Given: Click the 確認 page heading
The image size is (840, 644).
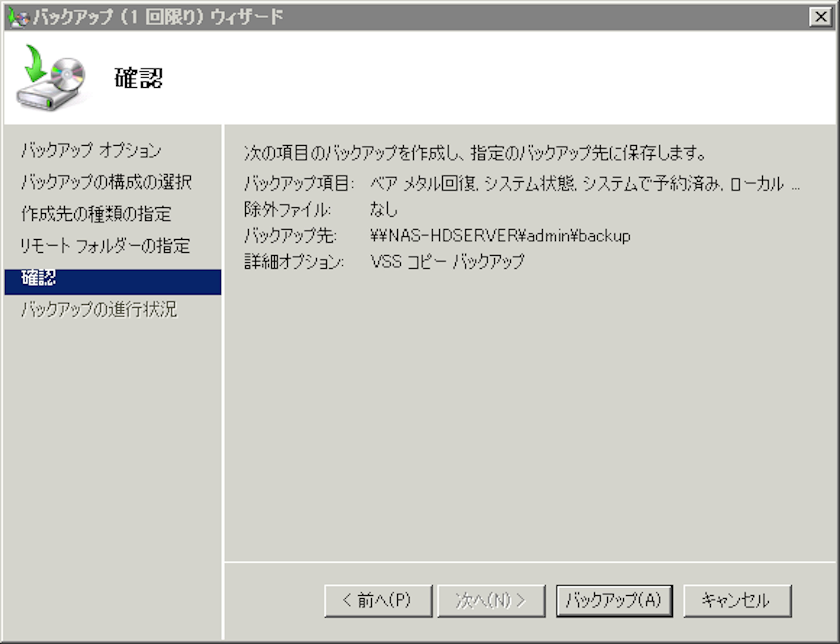Looking at the screenshot, I should click(138, 78).
